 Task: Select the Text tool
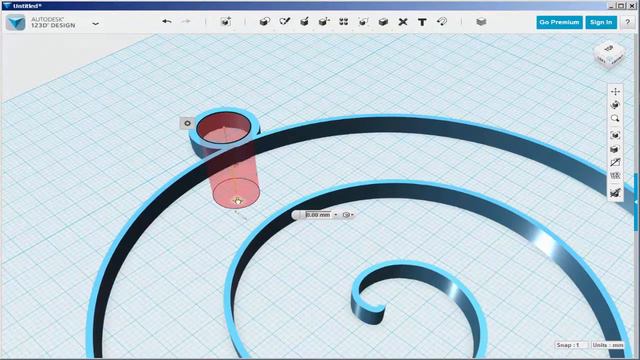tap(422, 22)
